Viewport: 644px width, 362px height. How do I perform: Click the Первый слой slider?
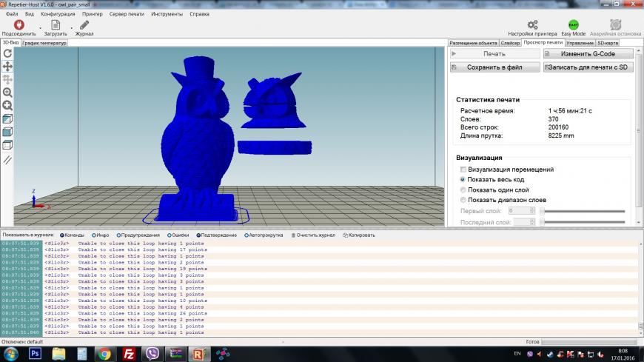[x=583, y=211]
